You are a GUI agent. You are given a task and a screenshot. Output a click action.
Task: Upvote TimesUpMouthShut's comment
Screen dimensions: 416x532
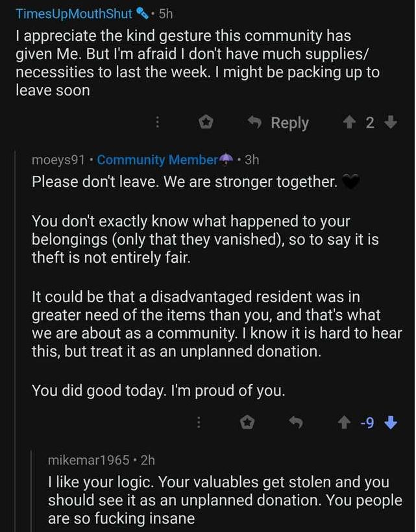tap(349, 122)
